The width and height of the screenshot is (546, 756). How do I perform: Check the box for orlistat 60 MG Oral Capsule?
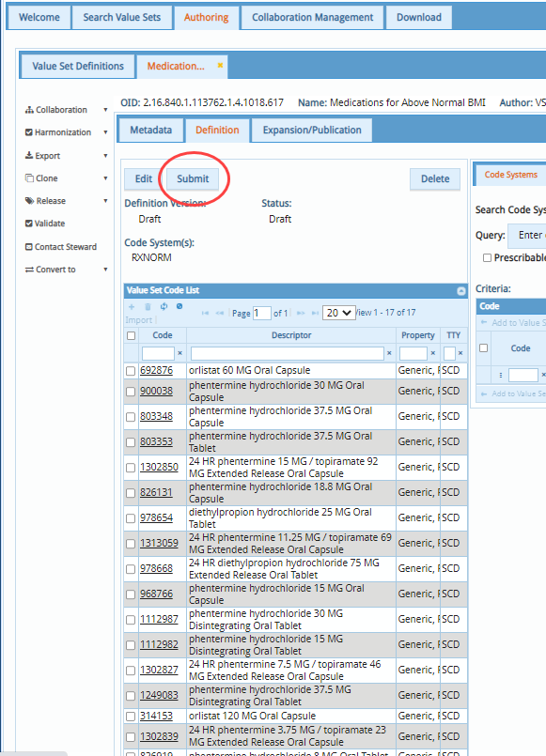131,371
